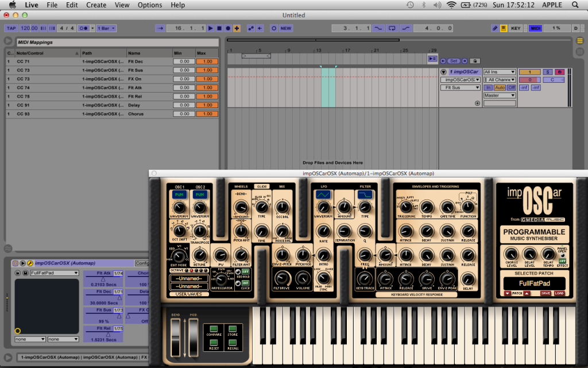
Task: Open the FullFatPad preset dropdown on device
Action: (x=55, y=273)
